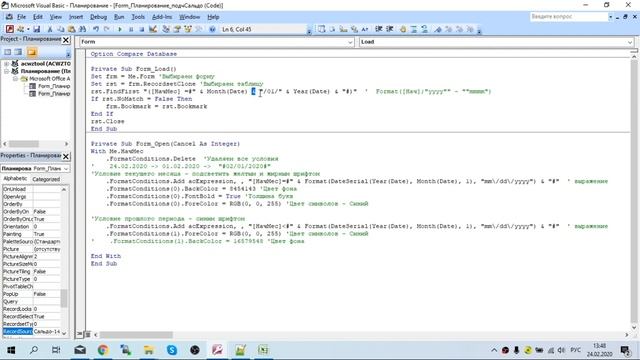Click the View Microsoft Access icon
Screen dimensions: 640x360
[x=10, y=29]
